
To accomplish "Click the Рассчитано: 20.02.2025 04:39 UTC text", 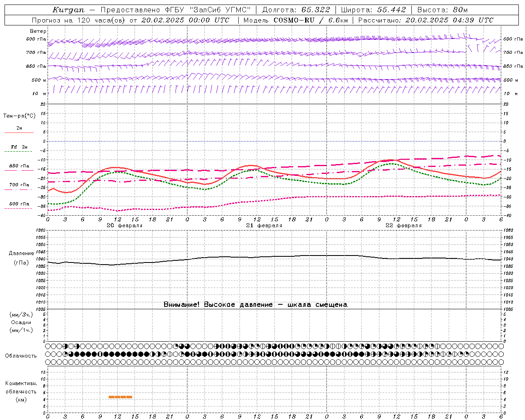I will (426, 20).
